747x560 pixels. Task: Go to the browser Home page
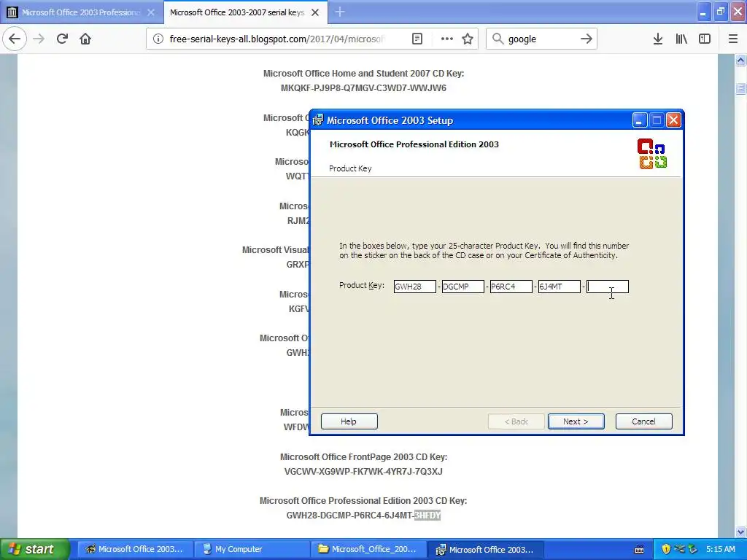(x=85, y=39)
